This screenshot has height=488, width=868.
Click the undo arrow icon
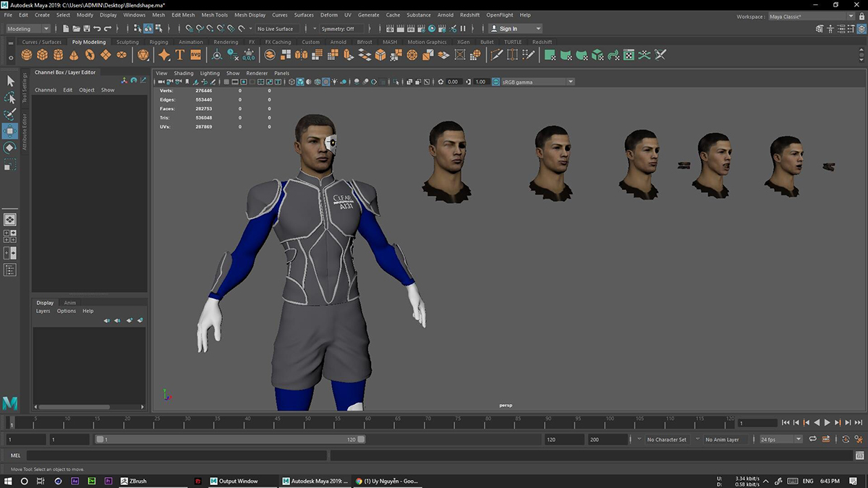point(97,29)
